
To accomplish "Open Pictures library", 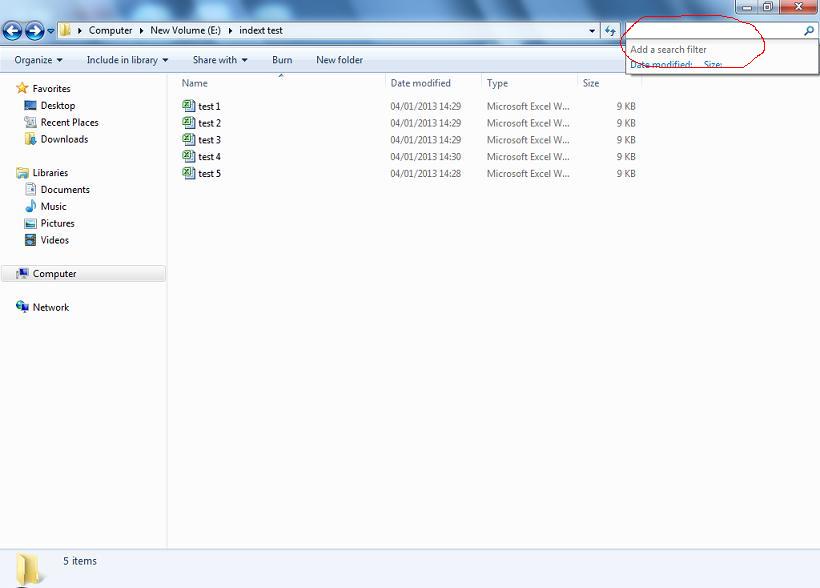I will 58,223.
